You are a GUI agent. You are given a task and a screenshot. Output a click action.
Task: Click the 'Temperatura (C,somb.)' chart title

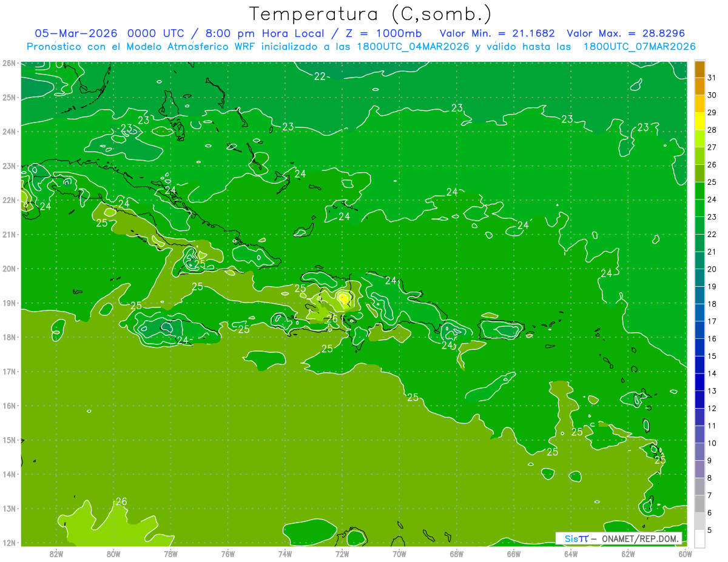371,14
